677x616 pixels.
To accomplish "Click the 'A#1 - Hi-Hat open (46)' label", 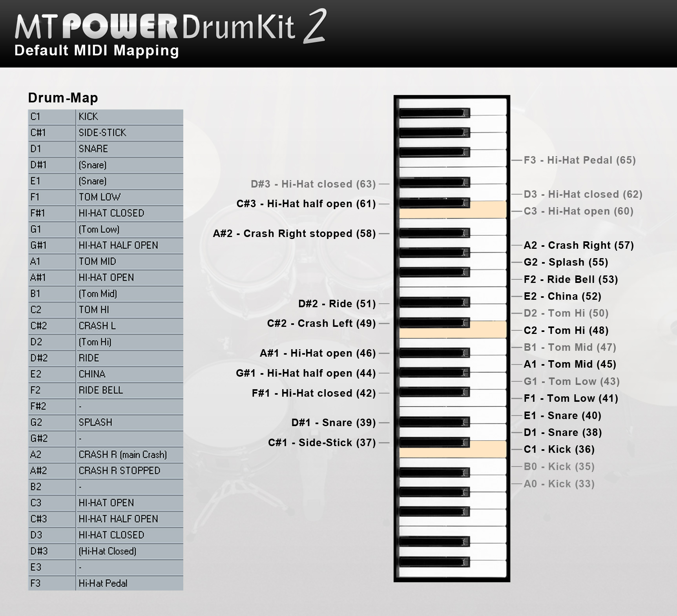I will (318, 353).
